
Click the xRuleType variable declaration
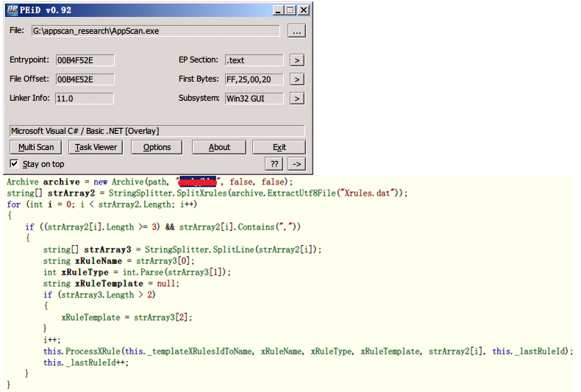(x=85, y=272)
